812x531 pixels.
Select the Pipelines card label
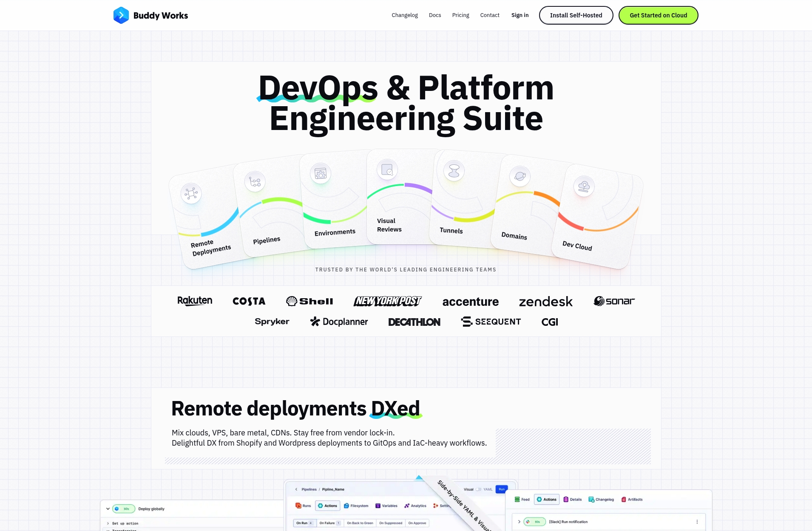pos(267,240)
